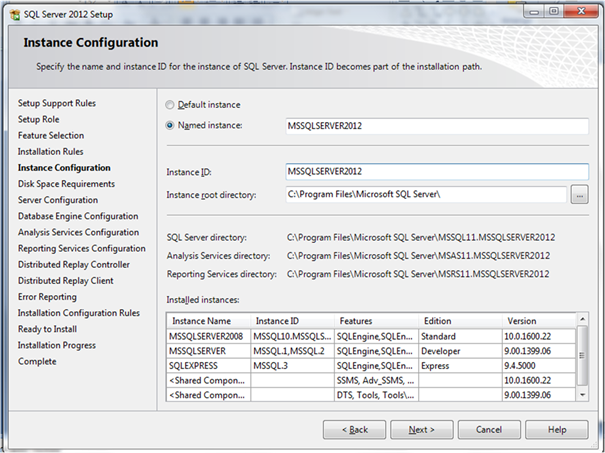
Task: Click Installation Progress step
Action: pos(57,345)
